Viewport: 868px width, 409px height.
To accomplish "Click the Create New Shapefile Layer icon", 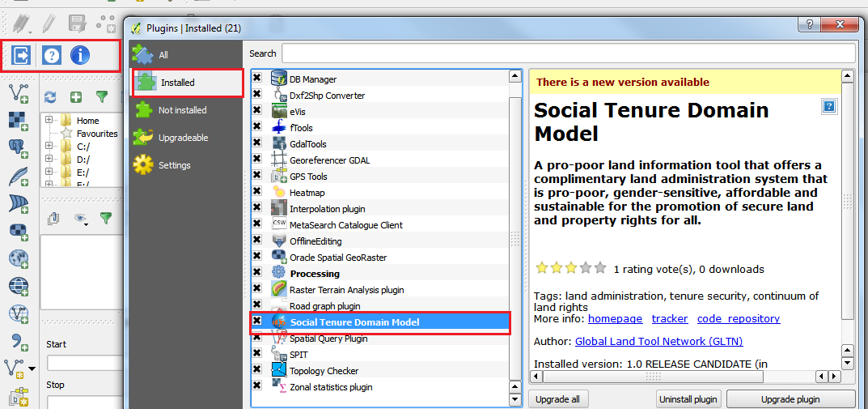I will click(14, 368).
